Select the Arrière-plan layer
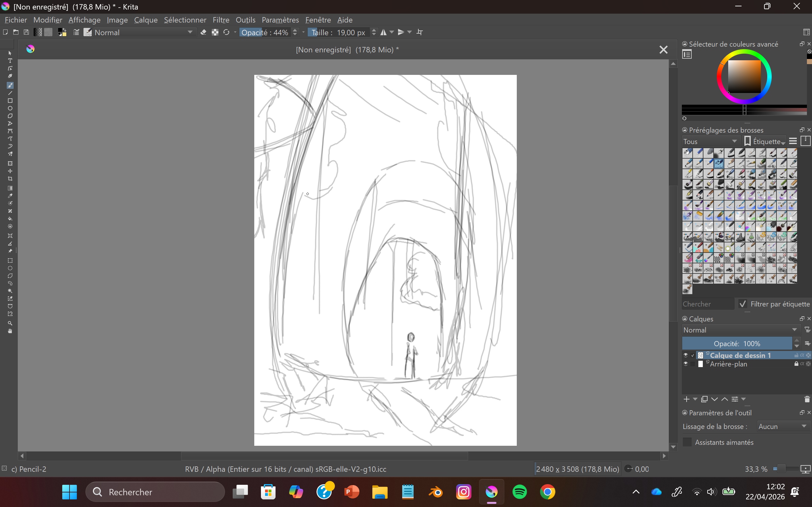 click(729, 364)
